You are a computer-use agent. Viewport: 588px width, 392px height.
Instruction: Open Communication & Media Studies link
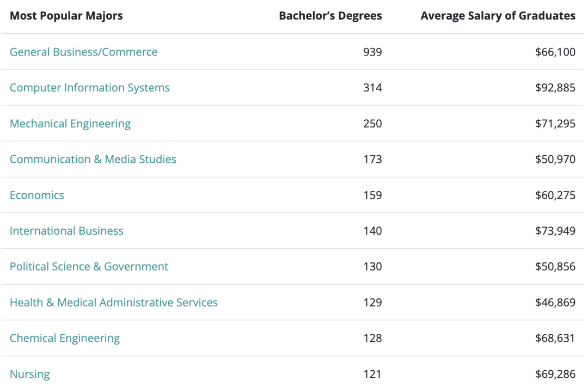(93, 159)
